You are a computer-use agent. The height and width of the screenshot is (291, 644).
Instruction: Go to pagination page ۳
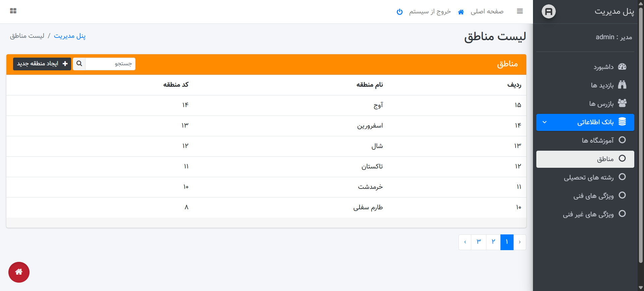click(x=479, y=242)
